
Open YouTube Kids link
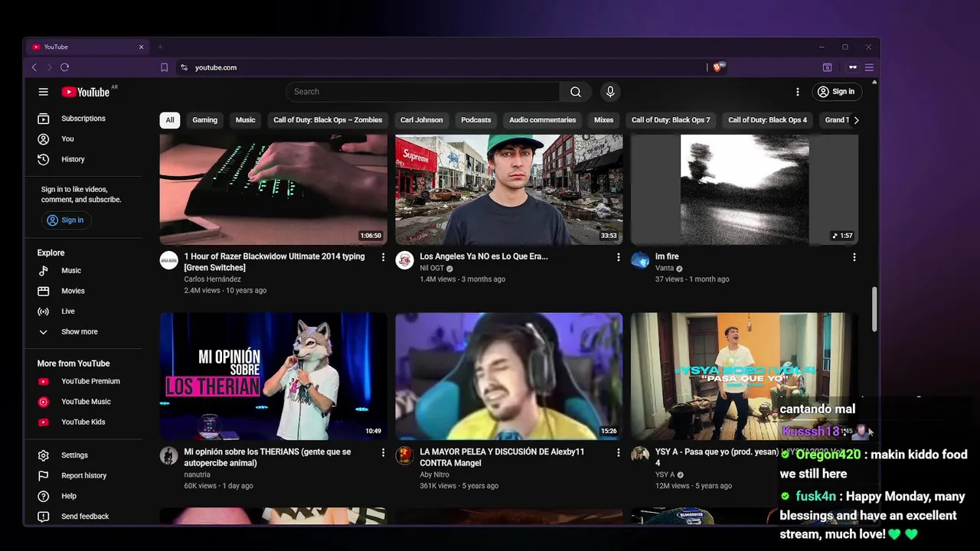(x=83, y=422)
